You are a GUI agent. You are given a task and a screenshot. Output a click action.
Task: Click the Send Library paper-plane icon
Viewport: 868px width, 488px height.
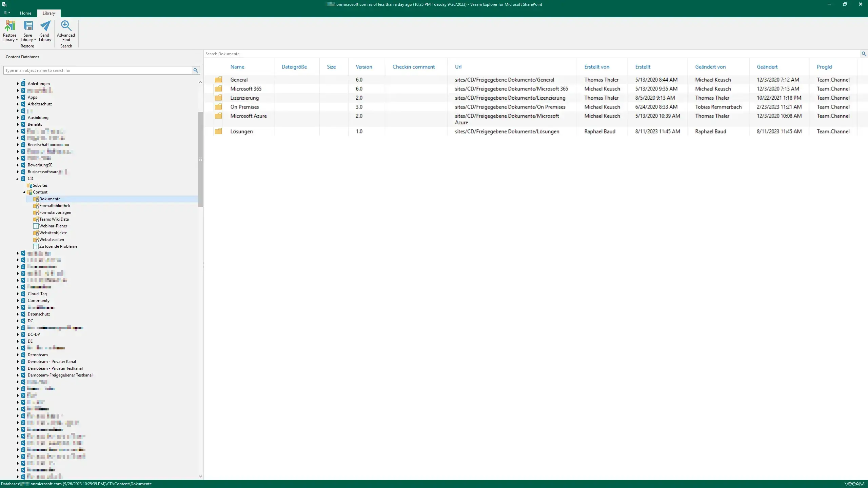pyautogui.click(x=45, y=26)
